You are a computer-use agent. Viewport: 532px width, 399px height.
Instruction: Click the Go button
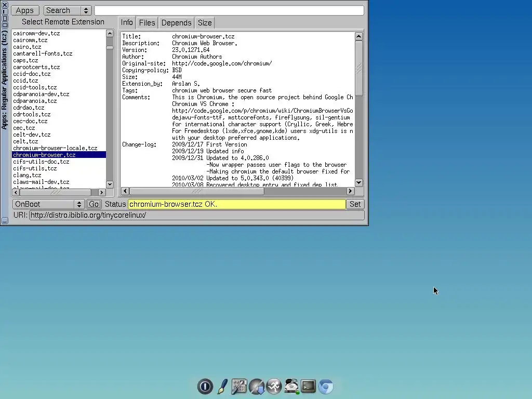click(x=94, y=204)
